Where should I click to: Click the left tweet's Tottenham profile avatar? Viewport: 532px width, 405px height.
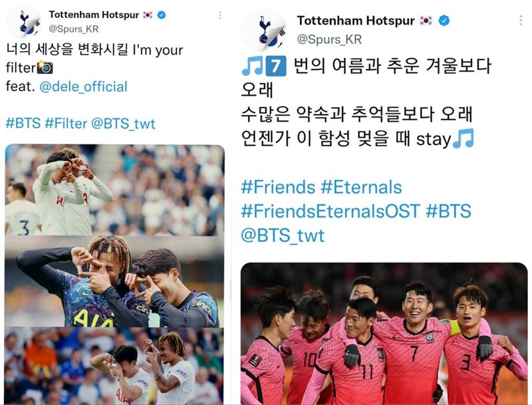point(25,23)
